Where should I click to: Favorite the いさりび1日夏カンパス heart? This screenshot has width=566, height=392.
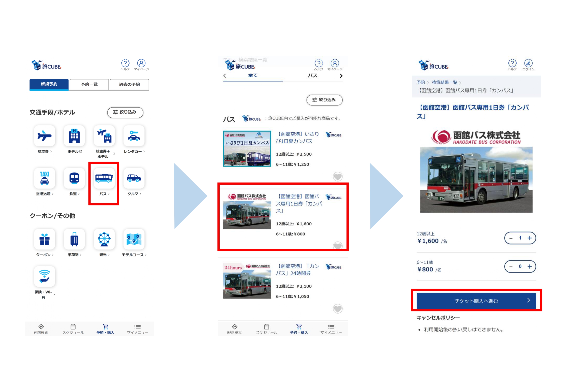coord(338,177)
